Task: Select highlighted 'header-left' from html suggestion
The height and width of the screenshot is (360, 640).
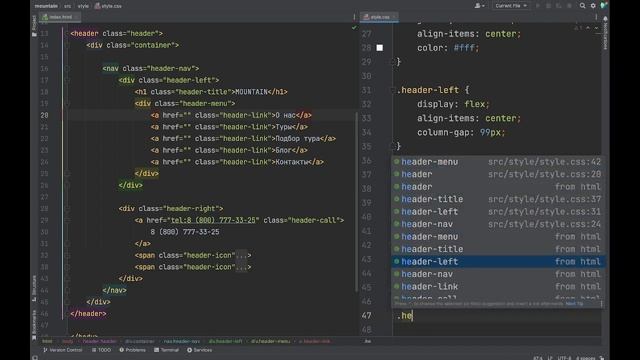Action: pos(497,262)
